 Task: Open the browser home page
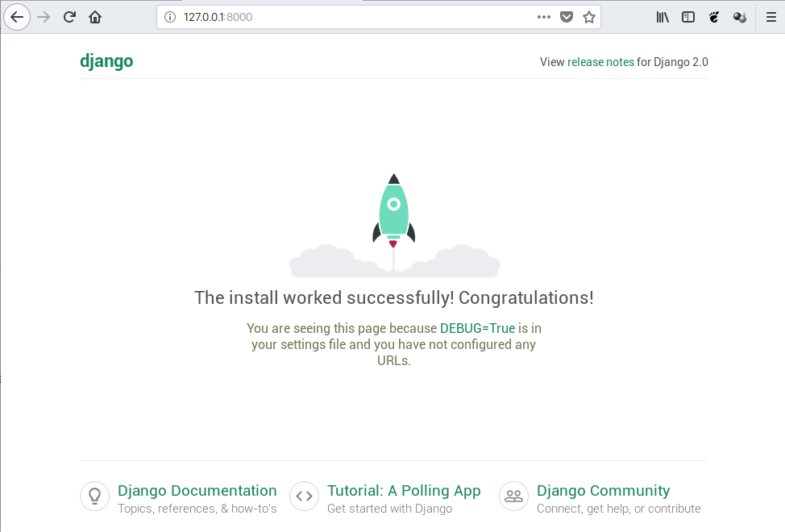click(95, 17)
